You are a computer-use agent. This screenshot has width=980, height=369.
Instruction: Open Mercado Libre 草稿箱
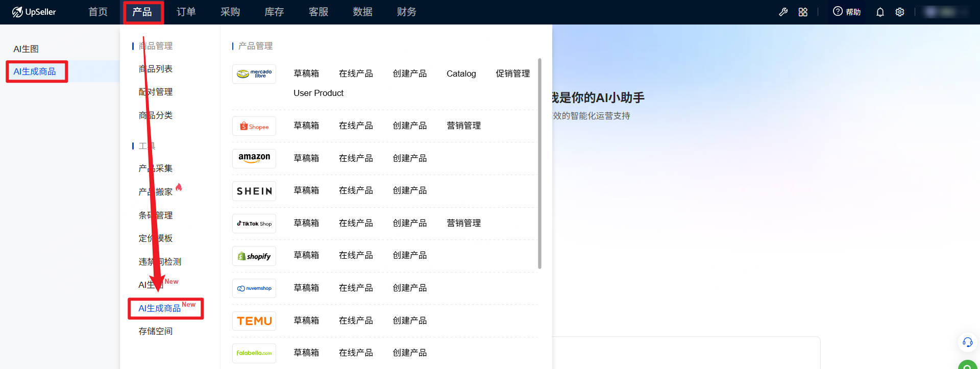click(x=306, y=73)
